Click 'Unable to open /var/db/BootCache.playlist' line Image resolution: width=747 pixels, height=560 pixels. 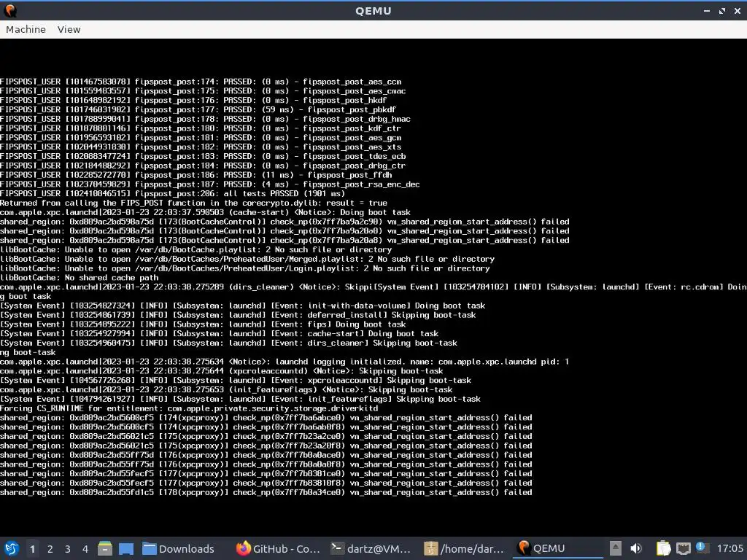point(196,249)
